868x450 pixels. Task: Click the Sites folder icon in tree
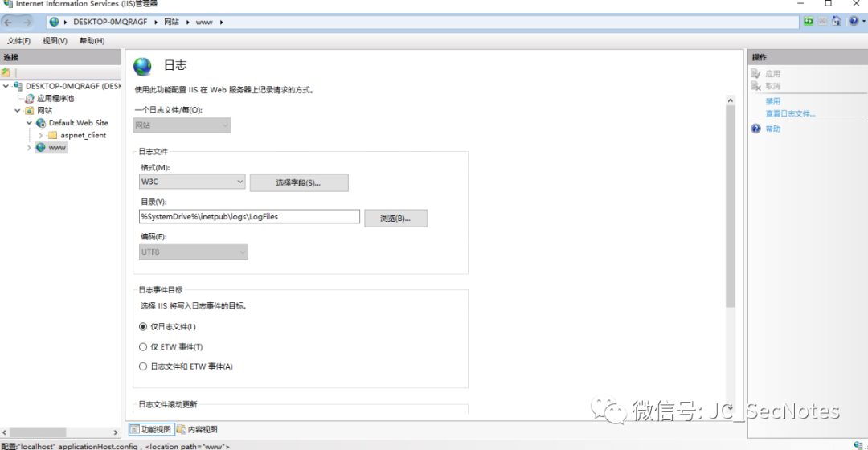30,111
